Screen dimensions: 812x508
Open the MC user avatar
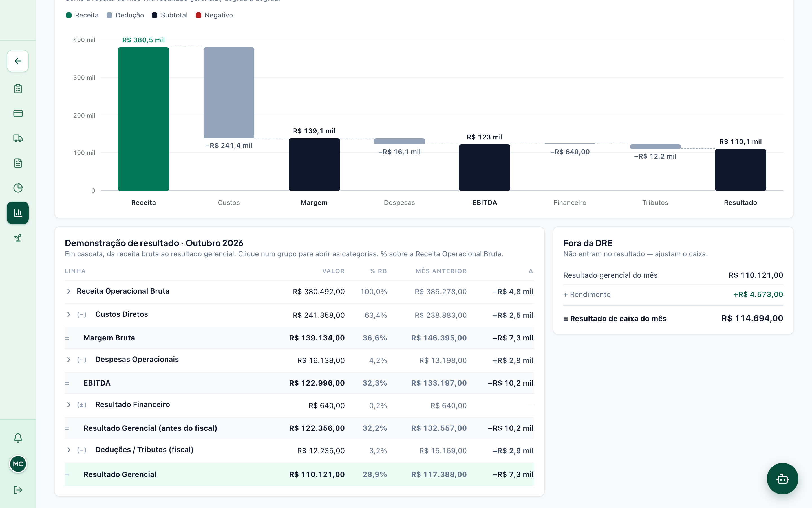pyautogui.click(x=18, y=464)
